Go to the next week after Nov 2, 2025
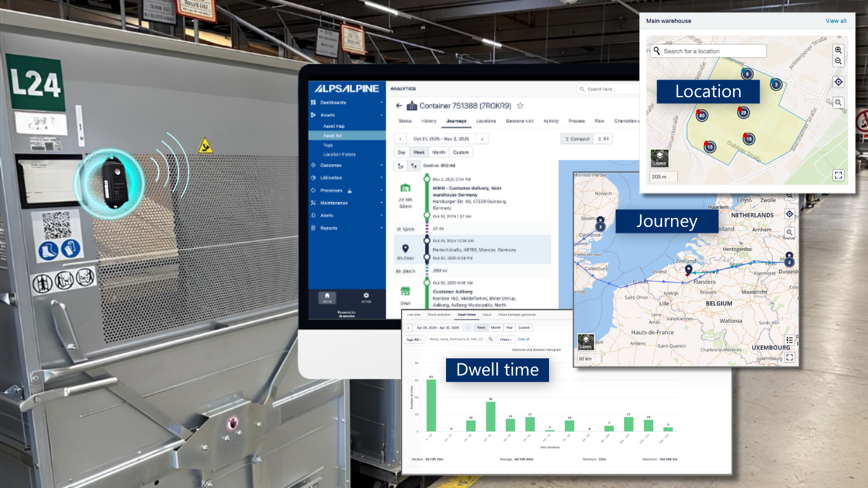The height and width of the screenshot is (488, 868). [x=482, y=139]
